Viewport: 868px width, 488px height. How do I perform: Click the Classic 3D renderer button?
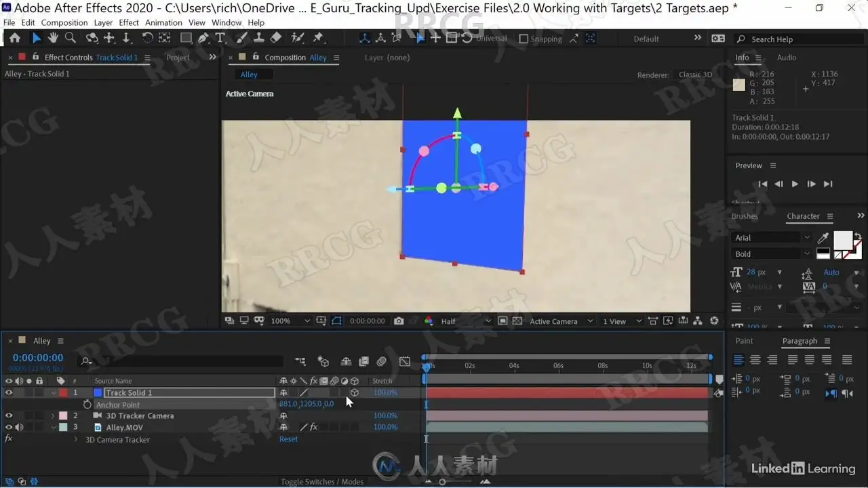pos(695,75)
